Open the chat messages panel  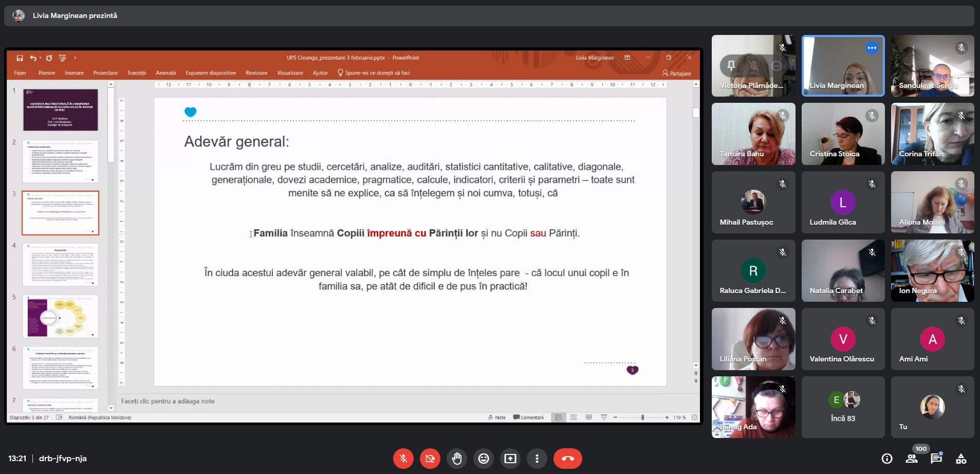936,459
